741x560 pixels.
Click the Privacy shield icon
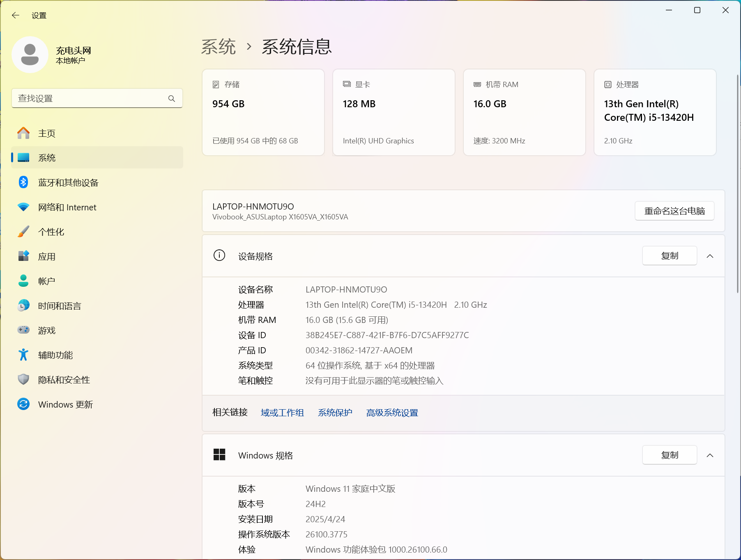[x=23, y=379]
